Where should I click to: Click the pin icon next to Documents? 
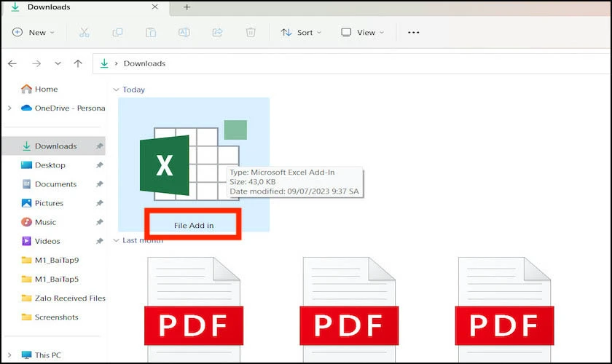click(100, 184)
